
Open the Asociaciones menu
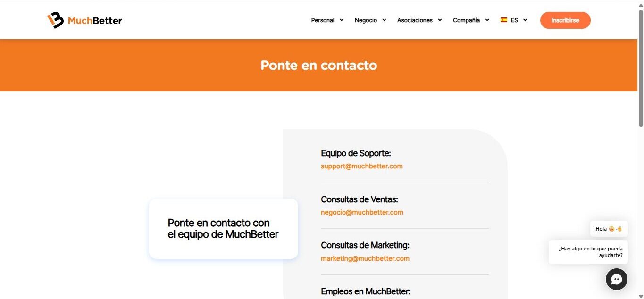point(415,20)
